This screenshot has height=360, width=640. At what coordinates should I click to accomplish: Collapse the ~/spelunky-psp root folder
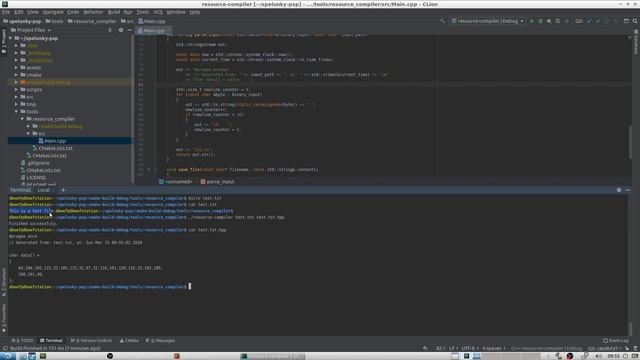11,38
